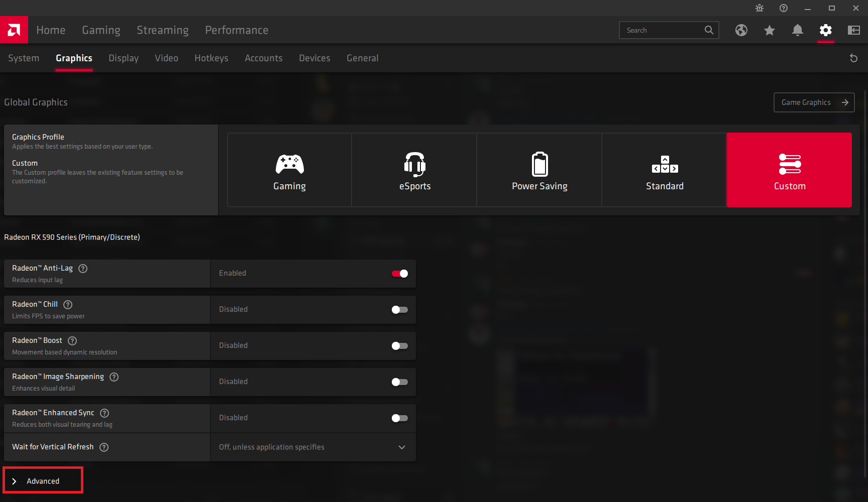
Task: Show help for Radeon Anti-Lag
Action: (83, 269)
